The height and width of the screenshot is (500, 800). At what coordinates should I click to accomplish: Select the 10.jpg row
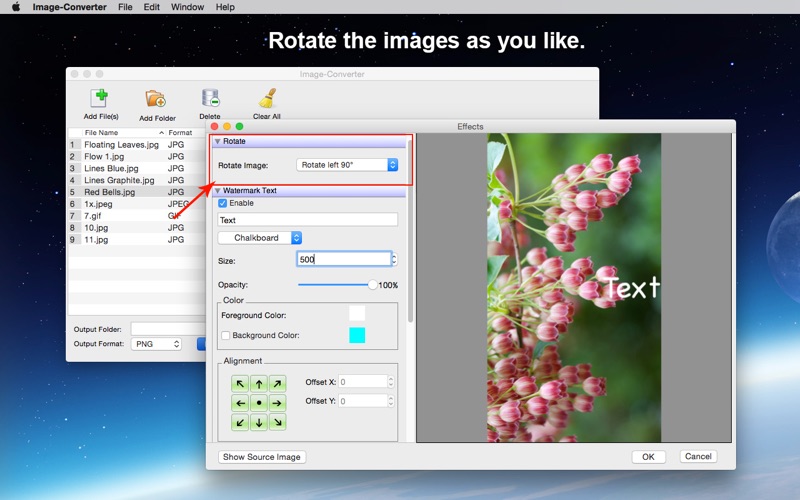(137, 228)
